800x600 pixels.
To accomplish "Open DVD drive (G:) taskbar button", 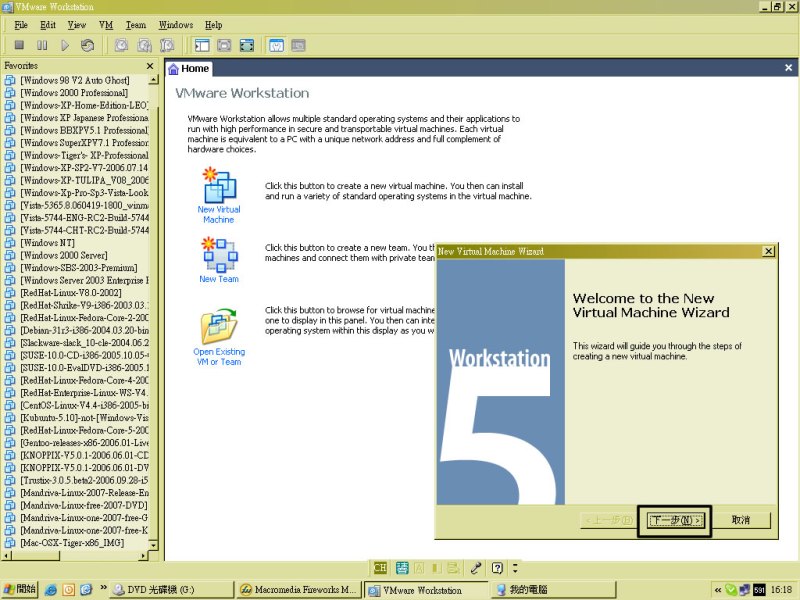I will 172,590.
